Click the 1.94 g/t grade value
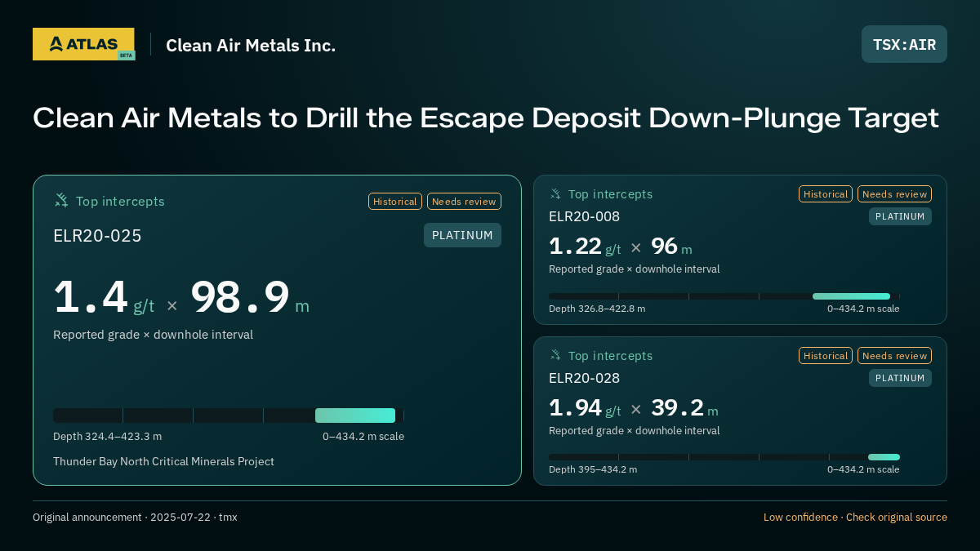 point(585,408)
